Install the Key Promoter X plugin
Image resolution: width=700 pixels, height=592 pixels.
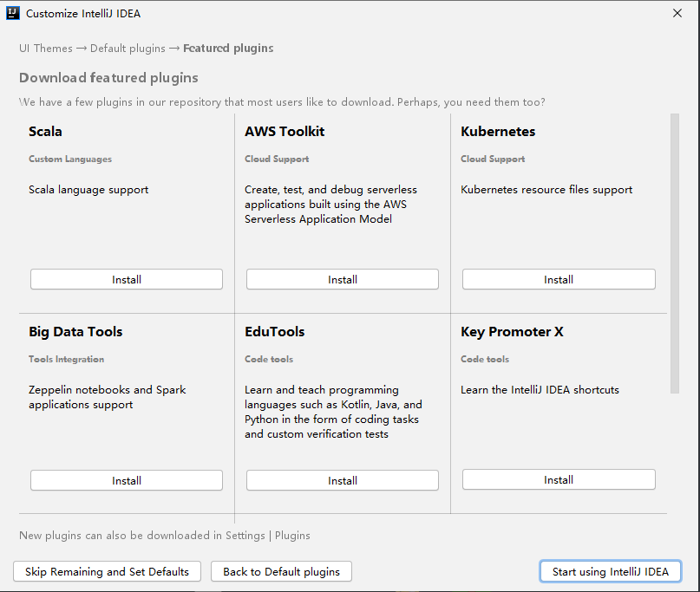tap(559, 479)
